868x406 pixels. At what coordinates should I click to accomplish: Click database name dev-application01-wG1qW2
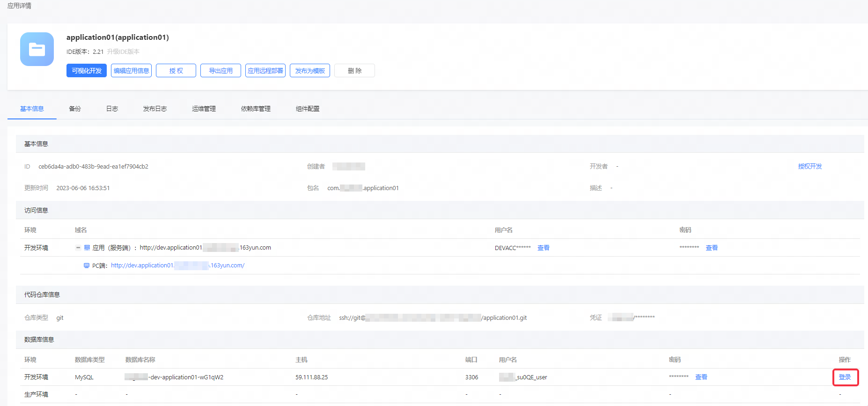pos(174,377)
